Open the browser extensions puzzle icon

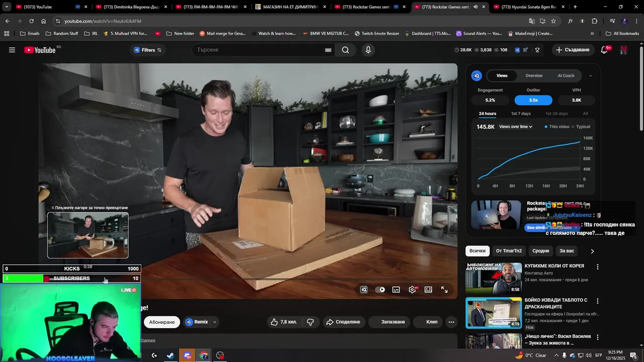595,21
